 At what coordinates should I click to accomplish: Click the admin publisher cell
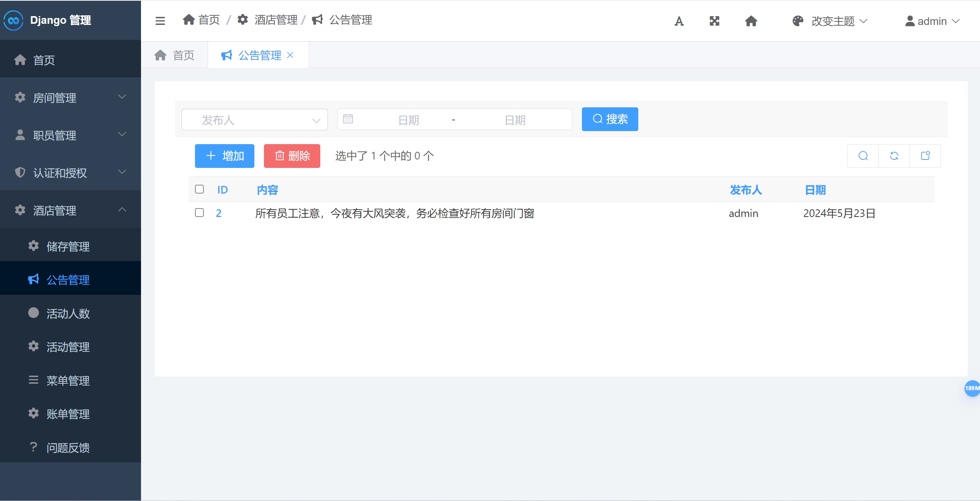click(743, 213)
